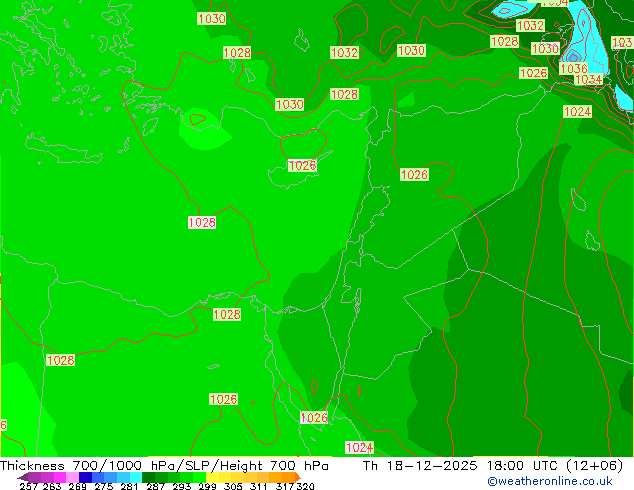Viewport: 634px width, 490px height.
Task: Click the 1036 isobar label
Action: [573, 68]
